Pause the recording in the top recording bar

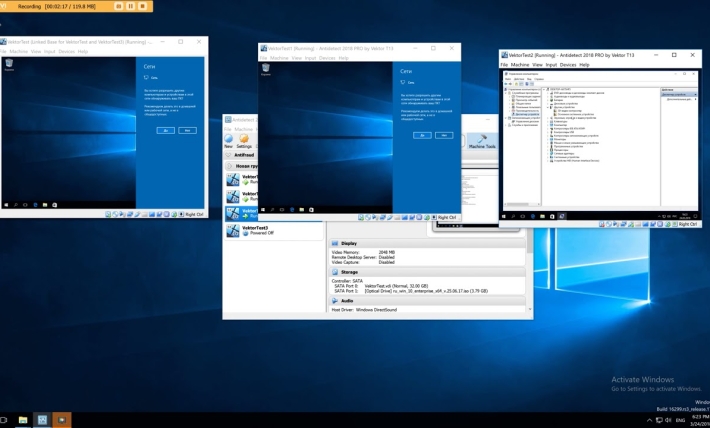coord(131,6)
